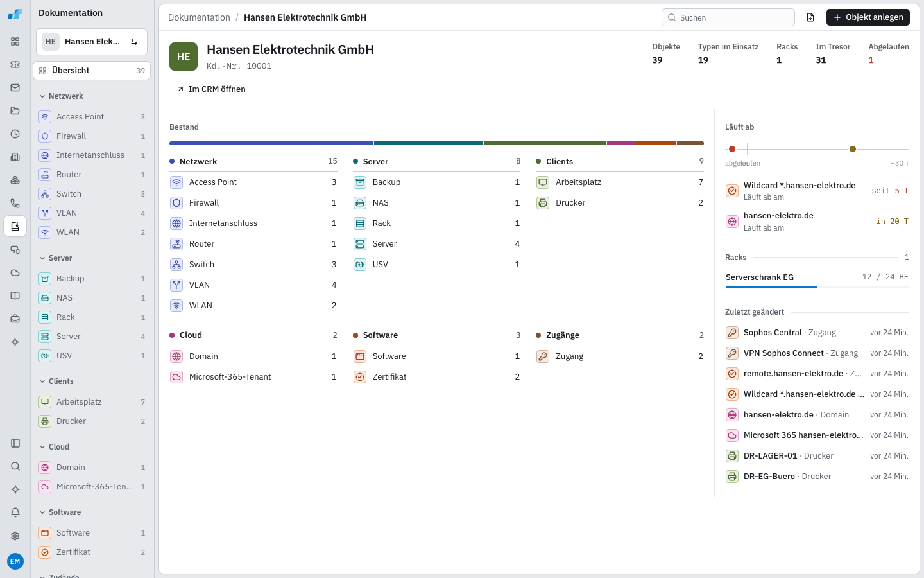
Task: Click the olive marker on expiry timeline
Action: point(853,149)
